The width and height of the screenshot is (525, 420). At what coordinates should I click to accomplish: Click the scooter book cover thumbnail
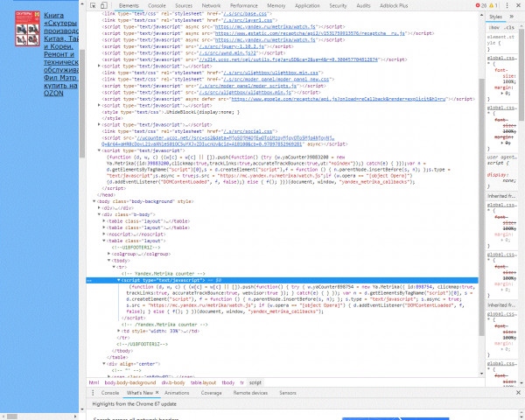[x=27, y=29]
